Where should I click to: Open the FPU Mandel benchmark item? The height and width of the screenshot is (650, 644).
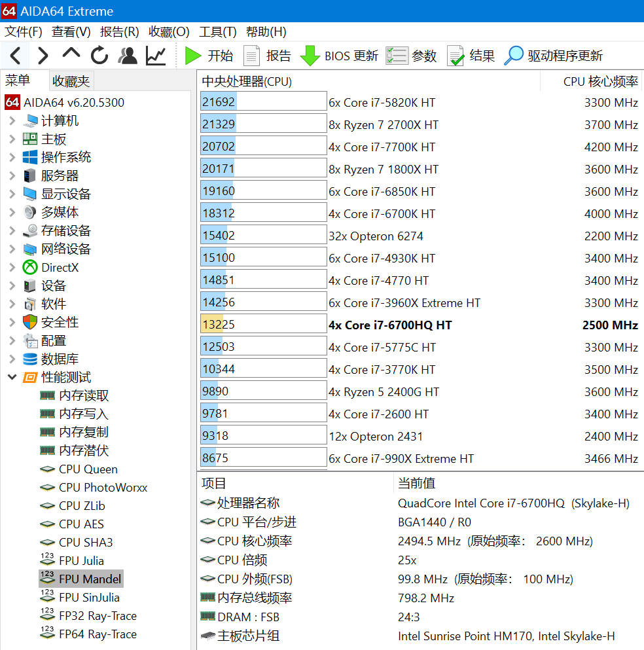point(81,579)
